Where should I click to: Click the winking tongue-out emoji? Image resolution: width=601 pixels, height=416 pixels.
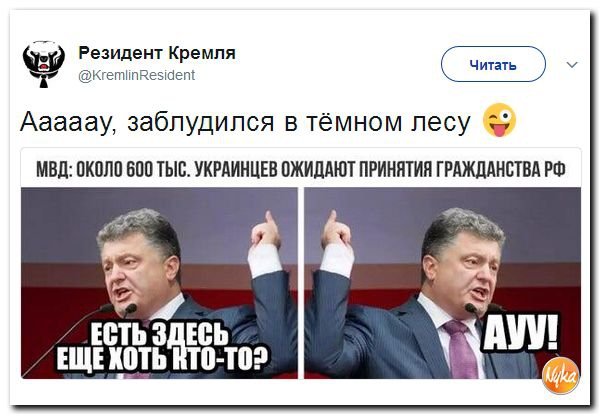(499, 120)
